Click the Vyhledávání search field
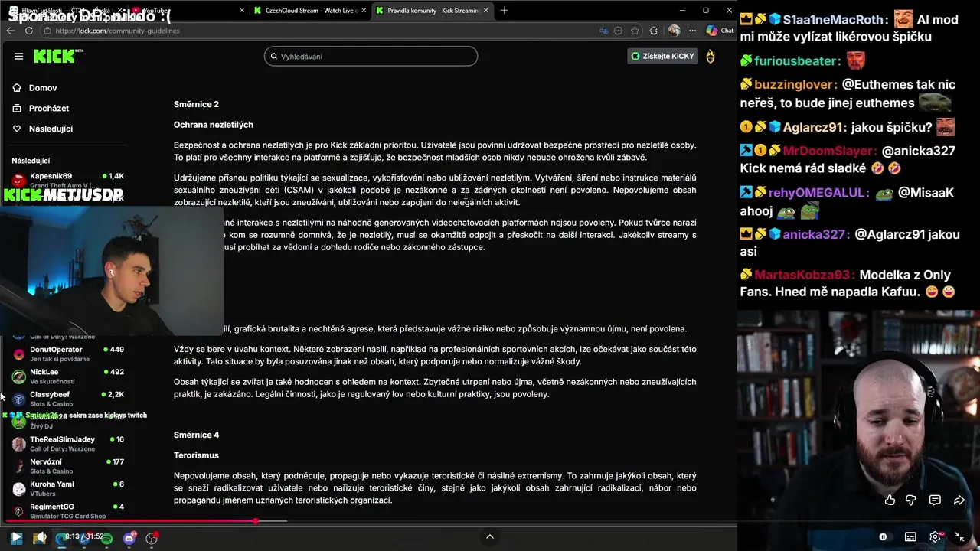The height and width of the screenshot is (551, 980). click(371, 57)
